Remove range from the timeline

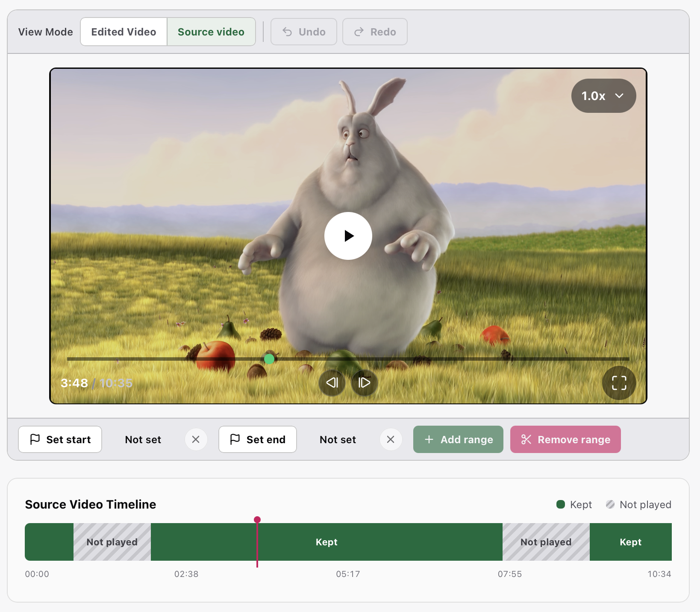point(565,439)
